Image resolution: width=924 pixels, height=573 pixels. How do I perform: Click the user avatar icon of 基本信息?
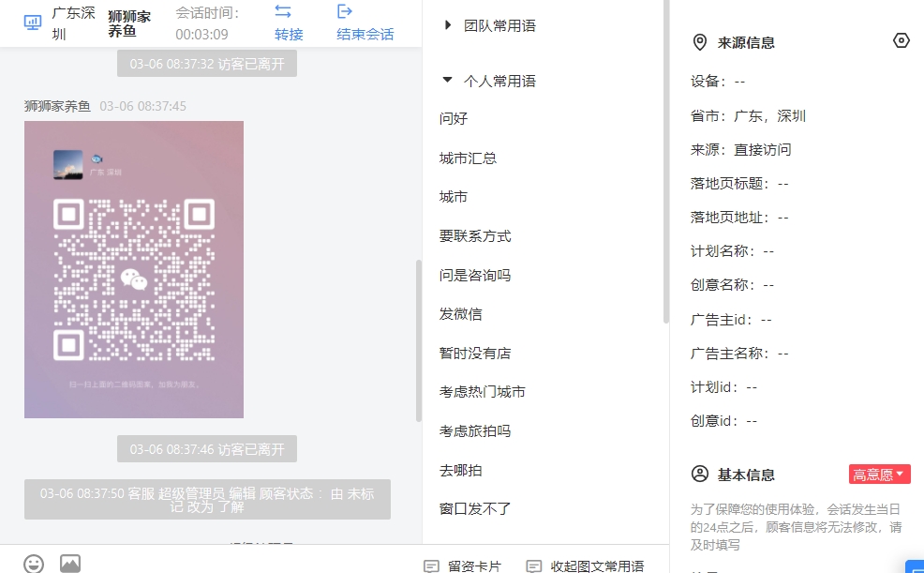(699, 474)
